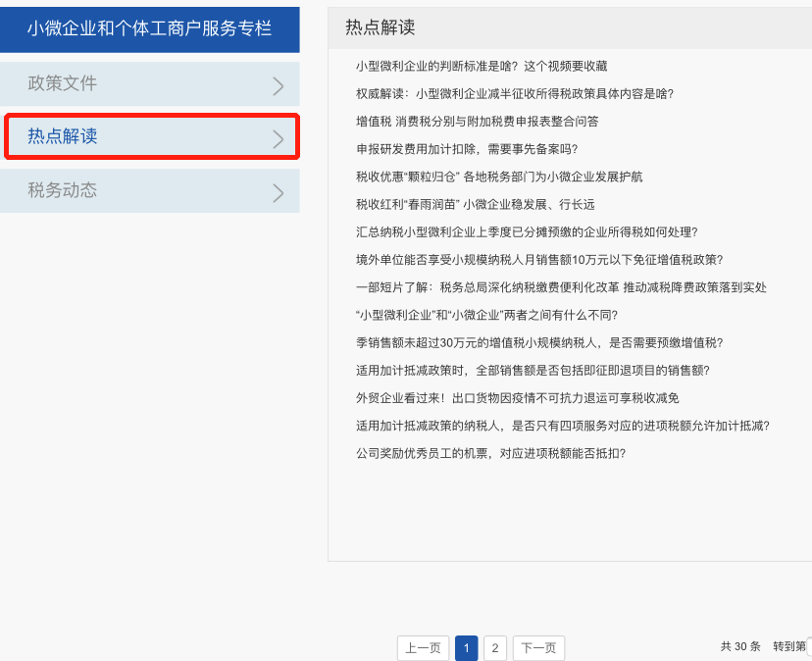Select page 1 in pagination
Viewport: 812px width, 661px height.
[x=466, y=648]
